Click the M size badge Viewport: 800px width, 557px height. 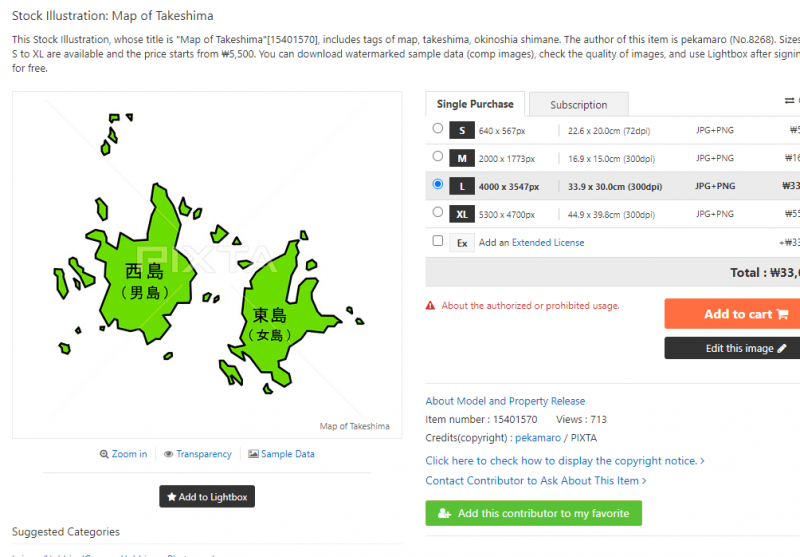(462, 158)
